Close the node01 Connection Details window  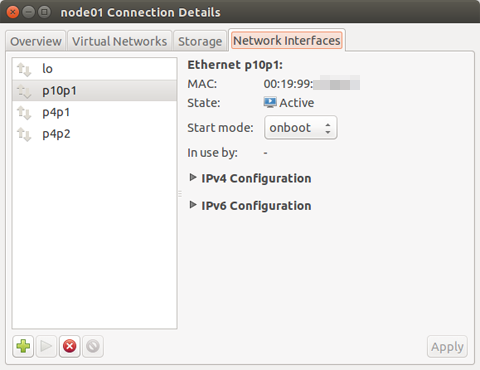13,12
